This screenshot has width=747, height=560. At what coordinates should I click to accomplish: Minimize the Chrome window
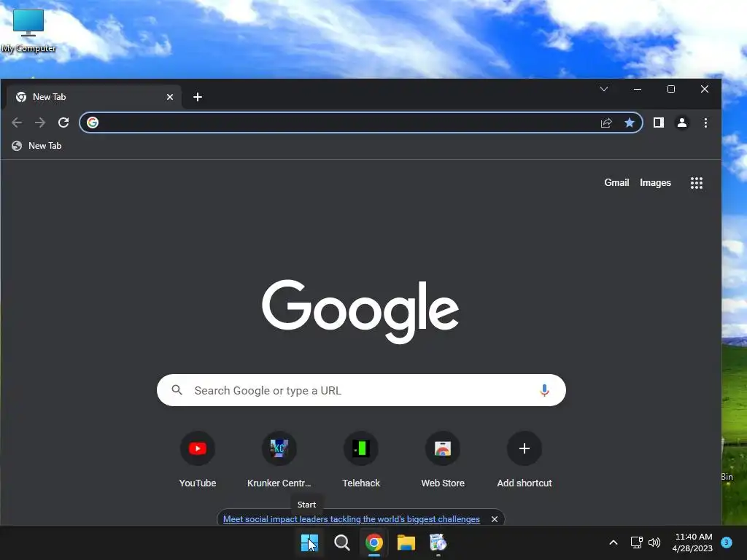[x=638, y=89]
